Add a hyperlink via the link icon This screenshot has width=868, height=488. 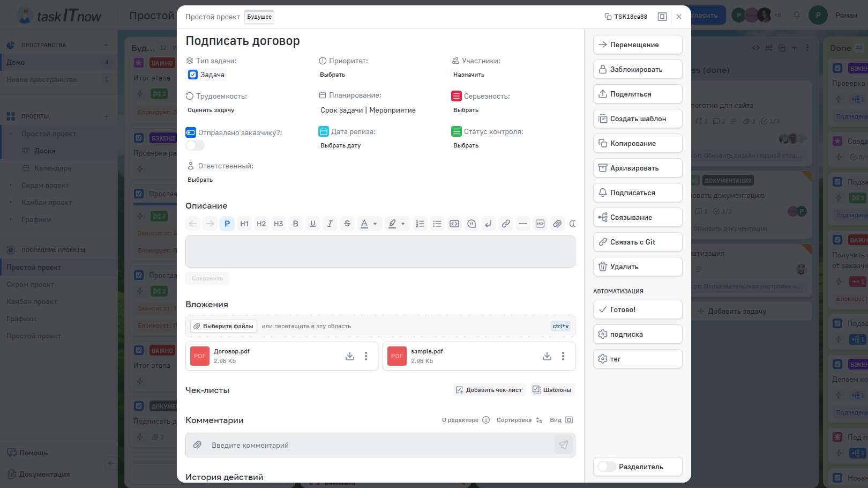pos(506,224)
